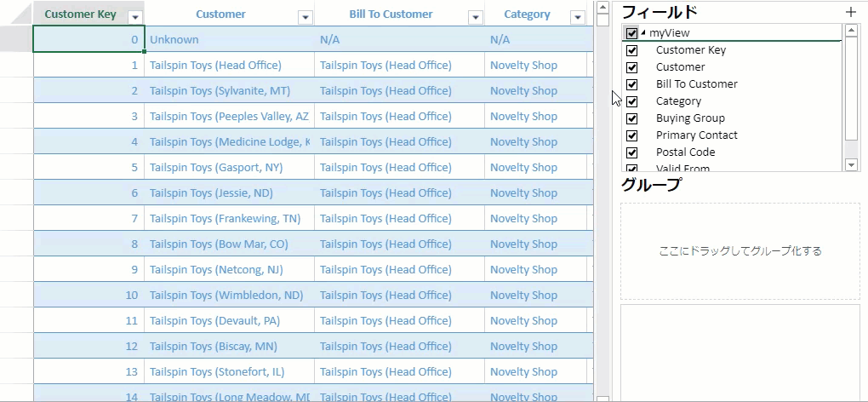The image size is (868, 402).
Task: Uncheck the Customer Key field checkbox
Action: click(631, 50)
